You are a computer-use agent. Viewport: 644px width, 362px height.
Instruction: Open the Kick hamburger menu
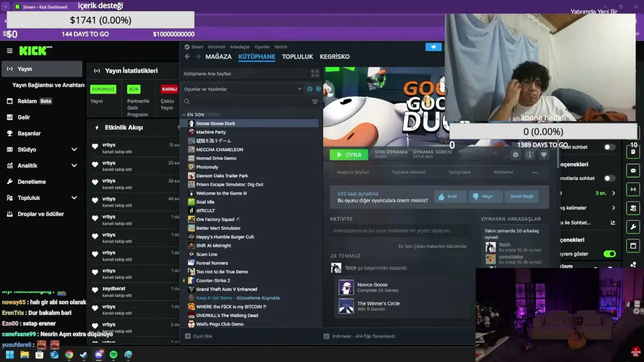[10, 51]
